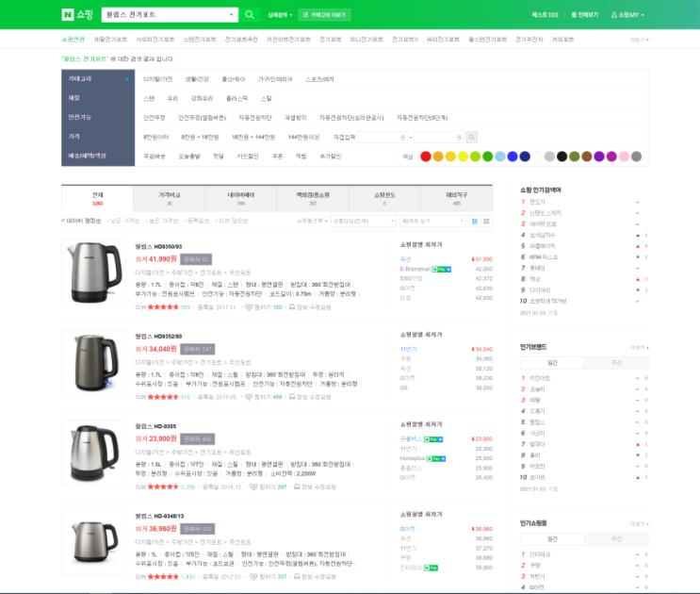
Task: Click the 판매처 62 button for HD9350/93
Action: coord(196,258)
